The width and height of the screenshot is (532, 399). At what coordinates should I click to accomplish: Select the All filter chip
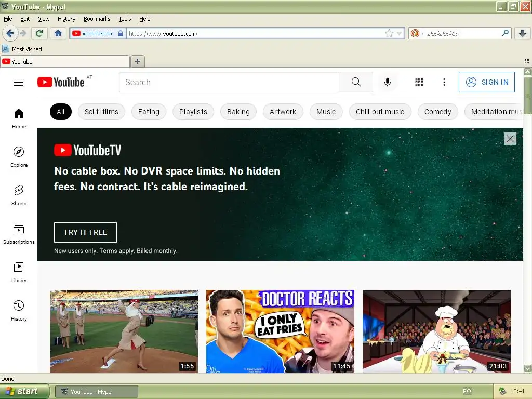tap(60, 112)
